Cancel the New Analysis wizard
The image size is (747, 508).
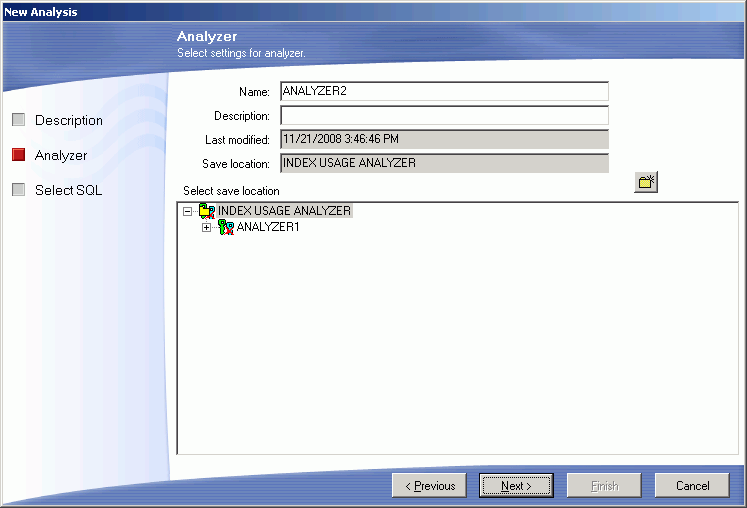click(x=692, y=486)
